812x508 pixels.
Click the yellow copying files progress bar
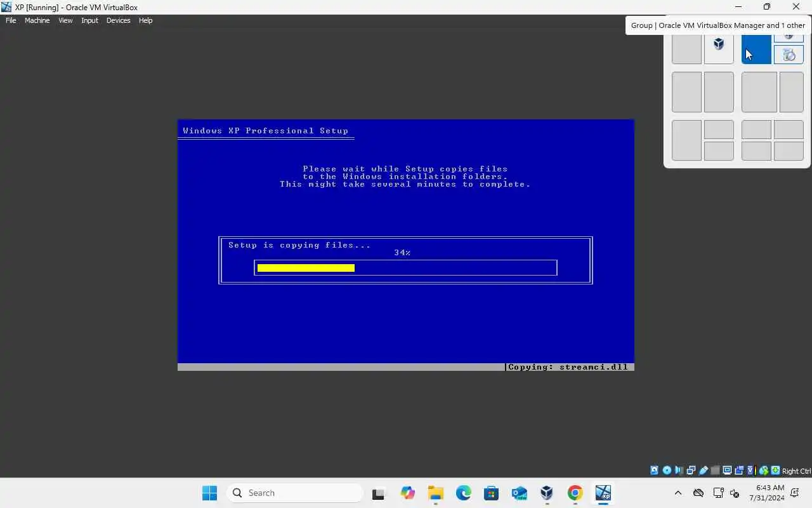tap(306, 268)
